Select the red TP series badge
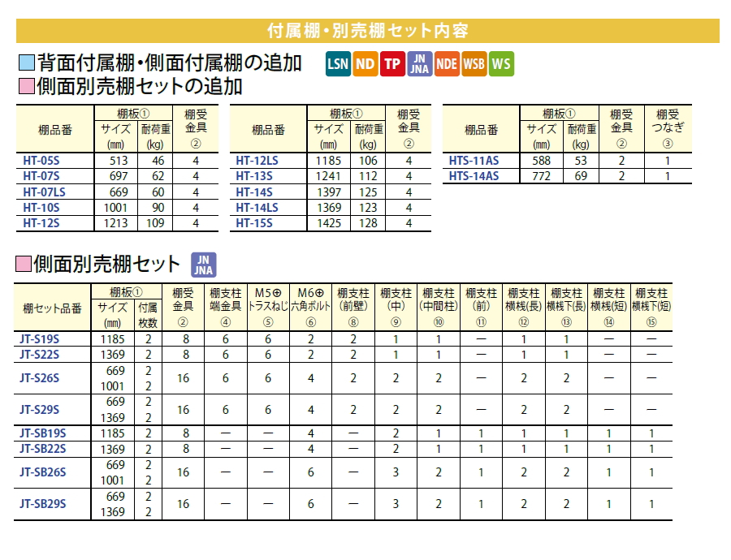Image resolution: width=731 pixels, height=560 pixels. (392, 63)
